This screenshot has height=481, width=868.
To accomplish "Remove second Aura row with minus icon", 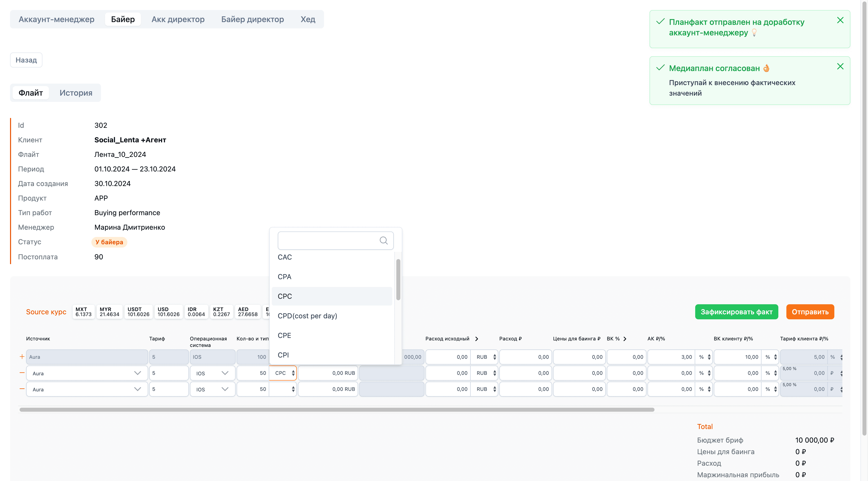I will coord(22,373).
